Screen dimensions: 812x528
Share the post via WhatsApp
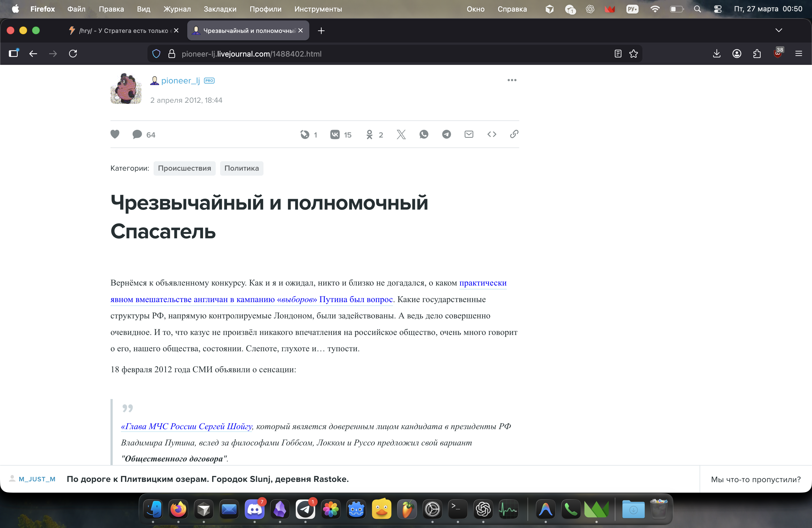pyautogui.click(x=424, y=134)
